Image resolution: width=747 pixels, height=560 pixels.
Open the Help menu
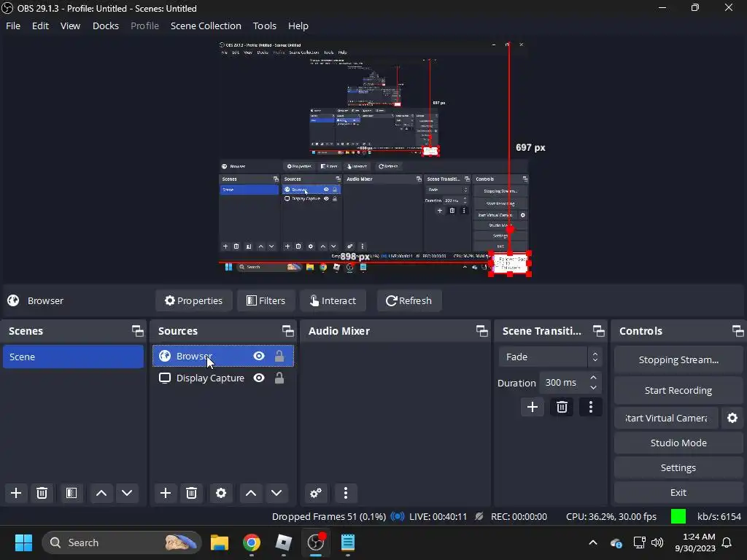click(298, 26)
